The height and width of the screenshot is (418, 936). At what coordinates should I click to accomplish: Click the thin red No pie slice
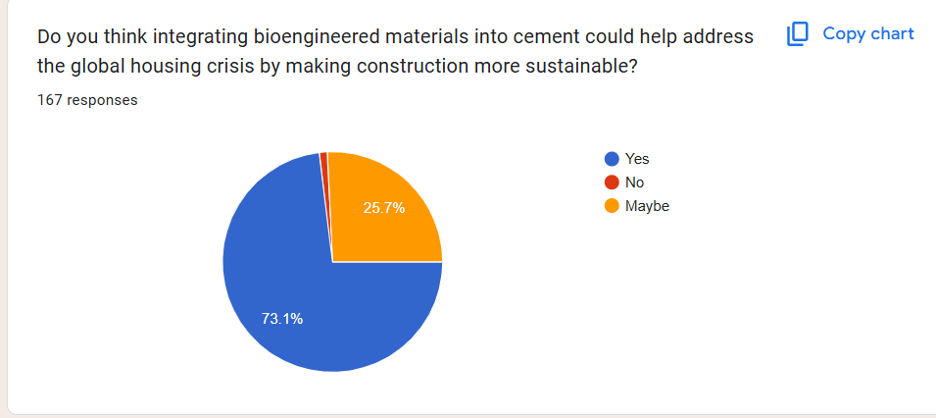coord(324,170)
